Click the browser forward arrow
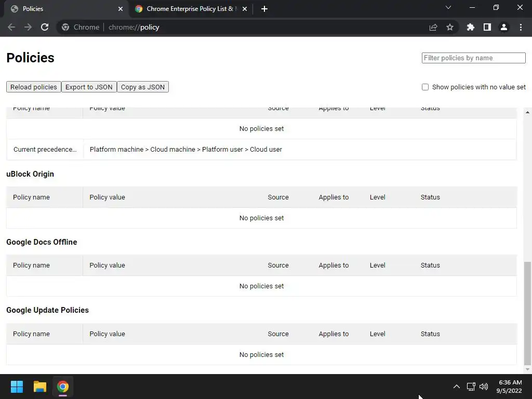Image resolution: width=532 pixels, height=399 pixels. tap(28, 27)
